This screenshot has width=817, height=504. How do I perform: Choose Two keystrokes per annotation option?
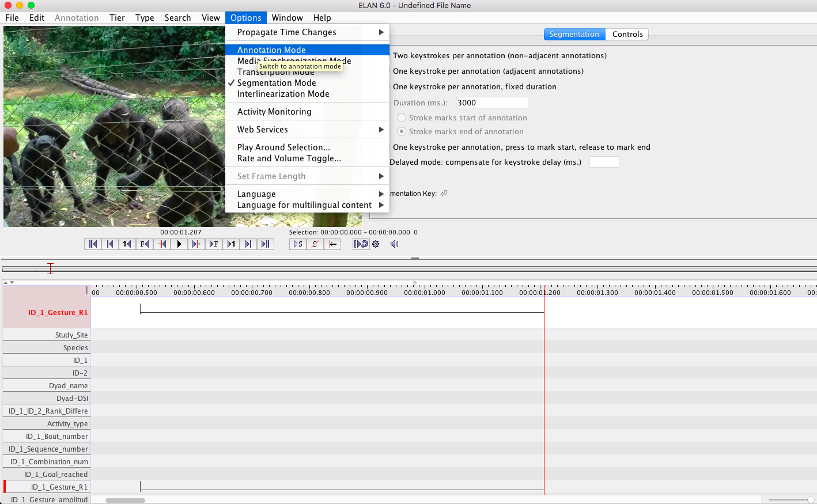point(500,56)
